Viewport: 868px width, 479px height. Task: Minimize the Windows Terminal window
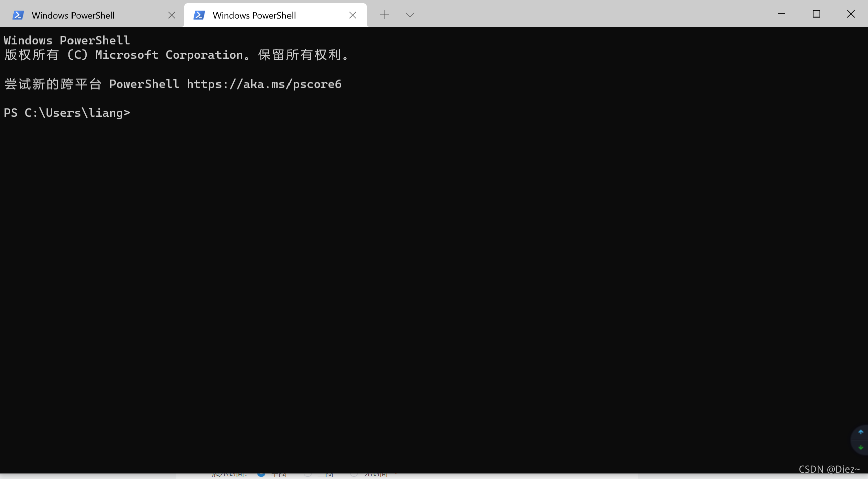click(781, 14)
